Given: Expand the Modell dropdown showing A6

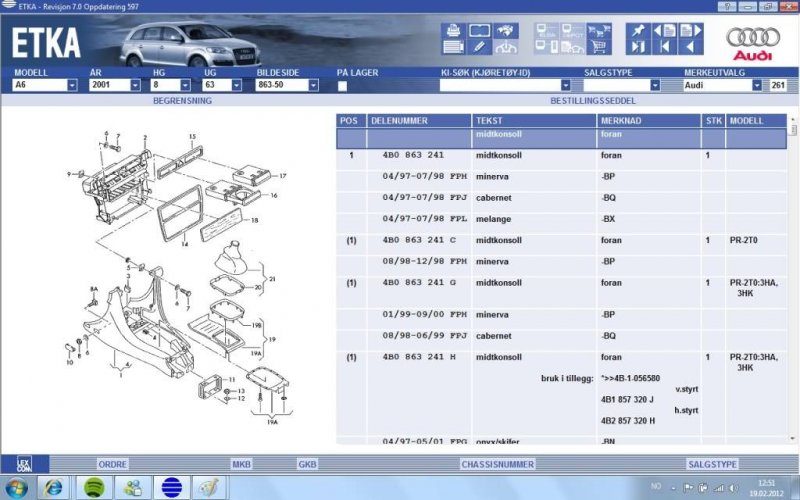Looking at the screenshot, I should click(72, 86).
